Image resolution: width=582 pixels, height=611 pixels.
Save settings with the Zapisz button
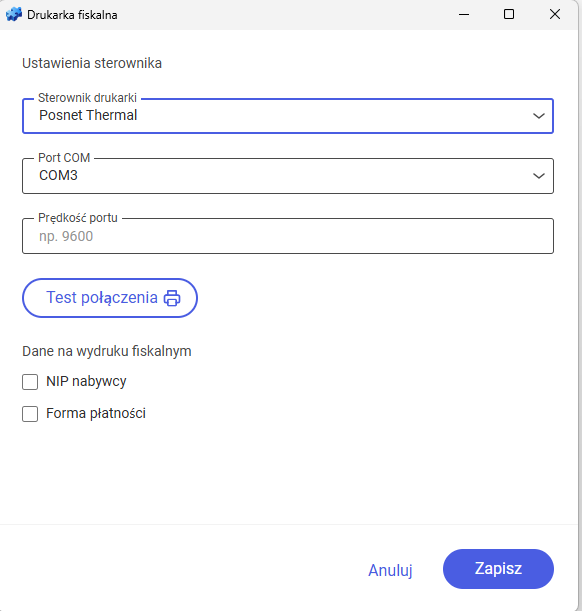coord(498,569)
